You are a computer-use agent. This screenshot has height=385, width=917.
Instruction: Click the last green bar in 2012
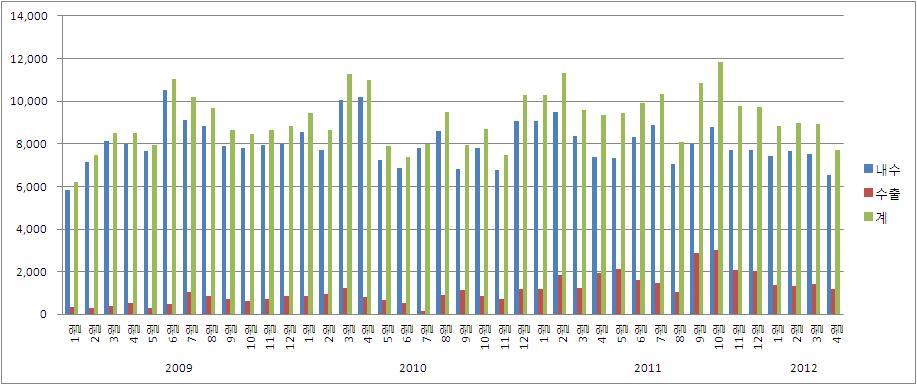(837, 232)
